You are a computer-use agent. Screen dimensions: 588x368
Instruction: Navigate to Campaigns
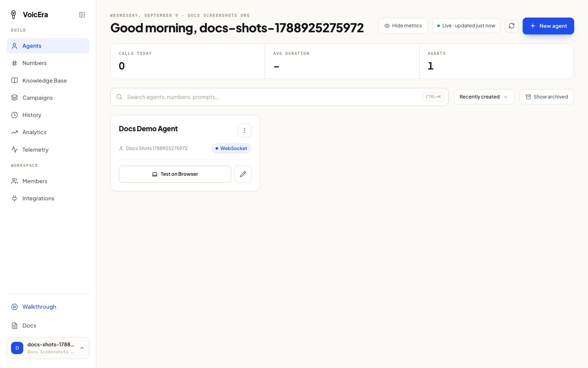click(x=48, y=98)
